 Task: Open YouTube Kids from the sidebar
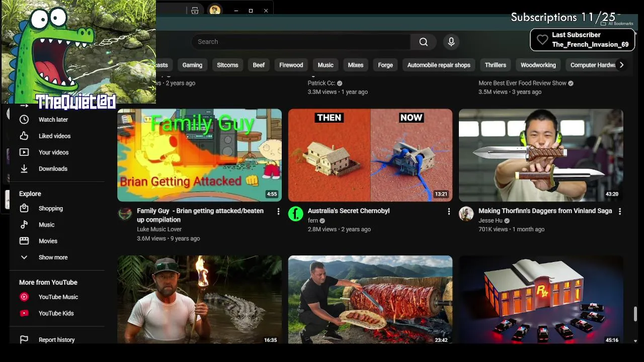tap(57, 313)
